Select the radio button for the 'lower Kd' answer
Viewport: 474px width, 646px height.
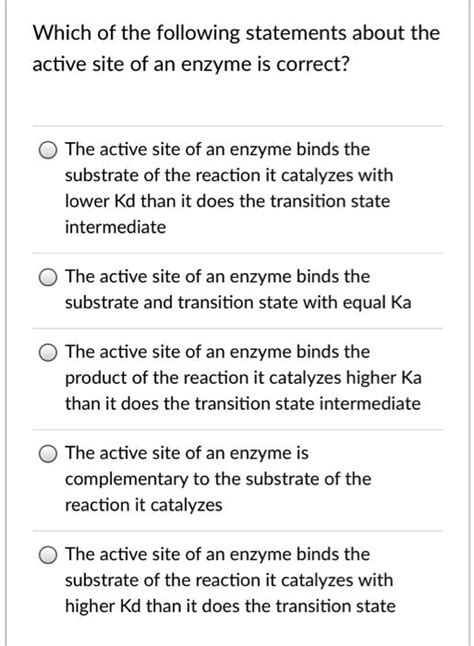pos(48,150)
